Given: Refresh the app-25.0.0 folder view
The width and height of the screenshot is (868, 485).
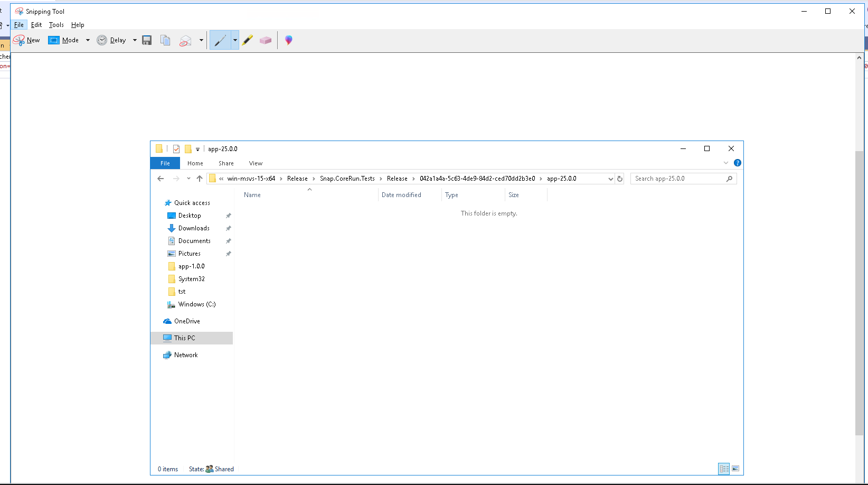Looking at the screenshot, I should click(x=619, y=179).
